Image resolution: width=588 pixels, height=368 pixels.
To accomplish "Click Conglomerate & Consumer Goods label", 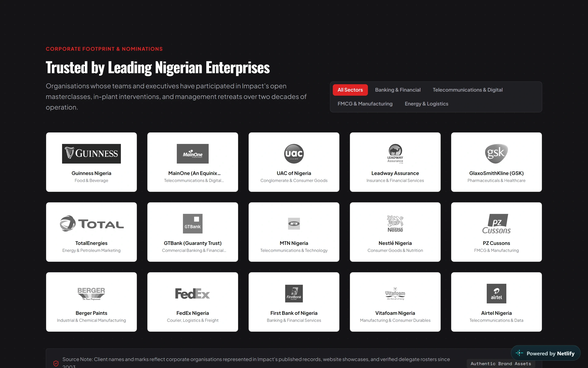I will 294,181.
